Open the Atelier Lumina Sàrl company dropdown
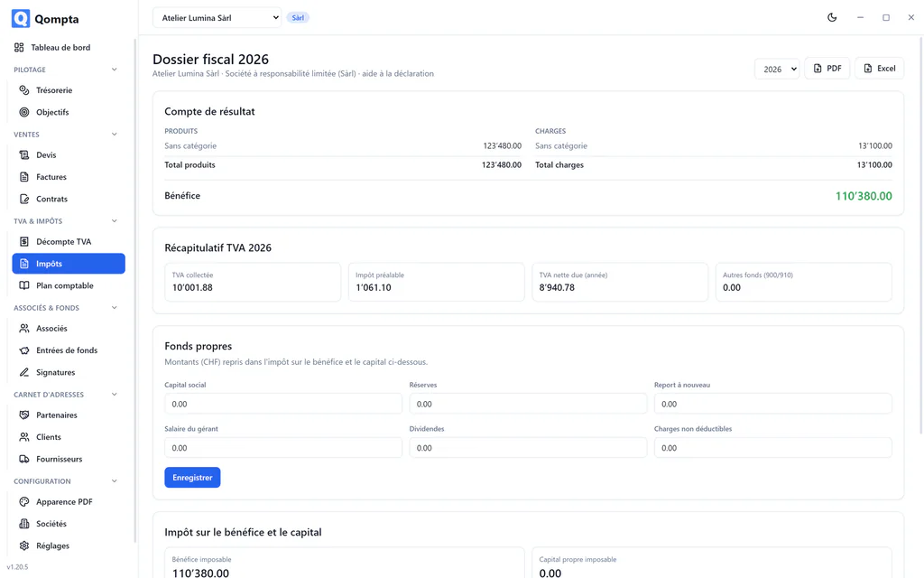The width and height of the screenshot is (924, 578). [217, 18]
